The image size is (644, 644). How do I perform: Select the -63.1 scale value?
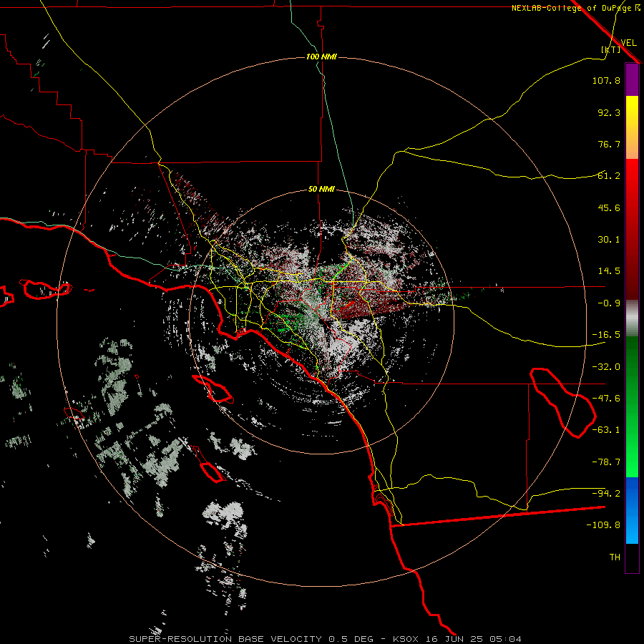(606, 430)
